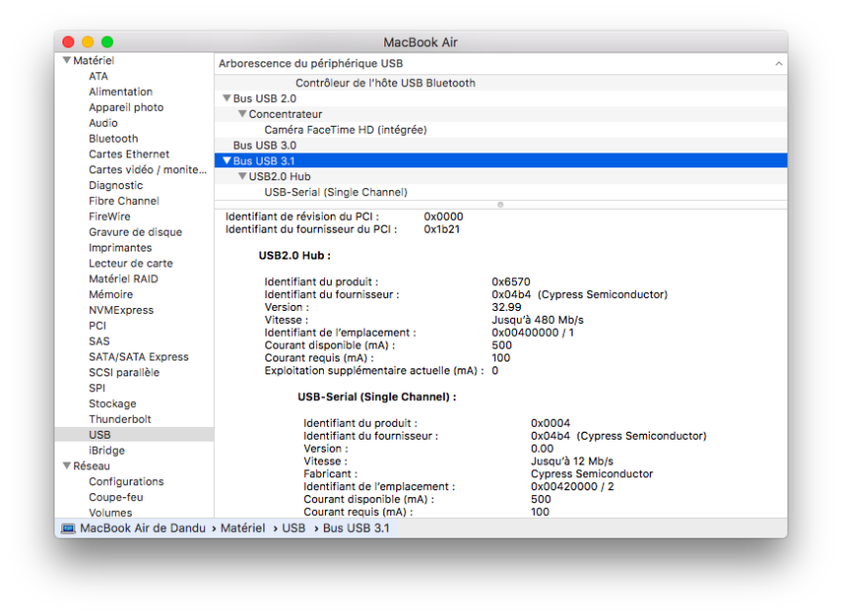Select Cartes Ethernet in the sidebar
This screenshot has width=842, height=616.
tap(129, 154)
